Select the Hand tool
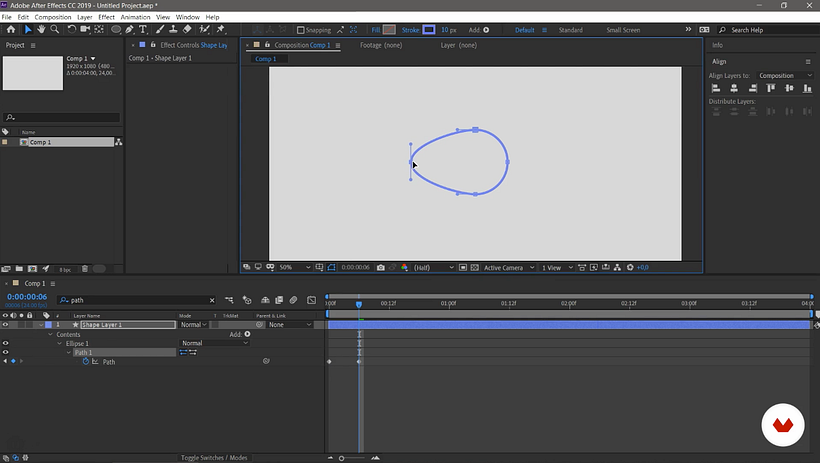The width and height of the screenshot is (820, 463). [x=41, y=30]
